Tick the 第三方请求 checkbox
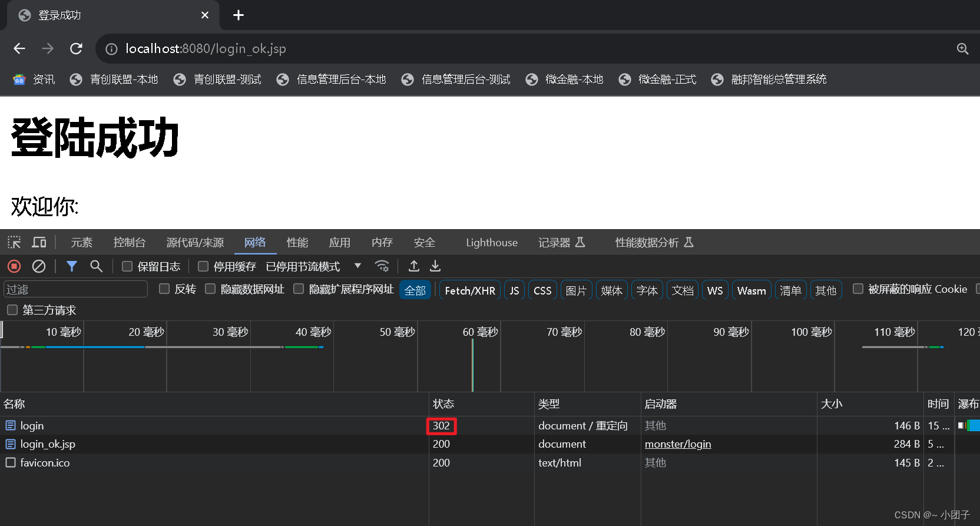The width and height of the screenshot is (980, 526). click(12, 310)
